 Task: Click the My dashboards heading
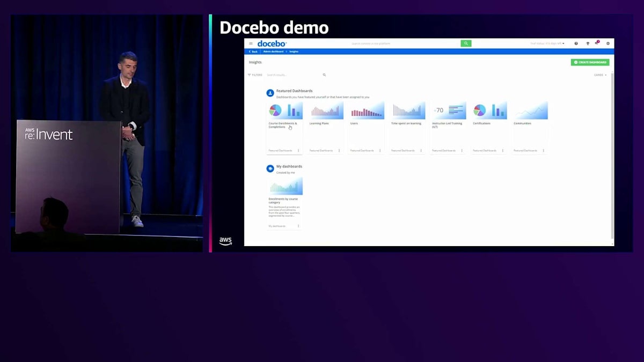click(x=289, y=166)
